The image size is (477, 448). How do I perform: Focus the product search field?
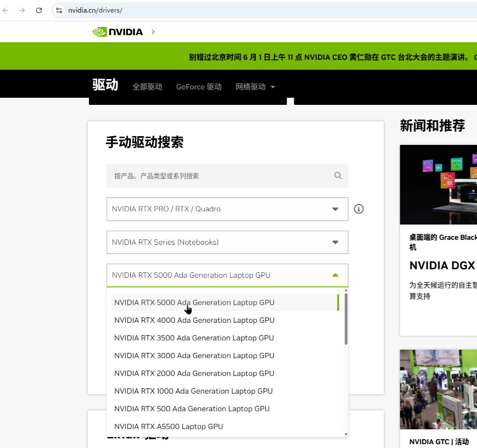[x=227, y=176]
